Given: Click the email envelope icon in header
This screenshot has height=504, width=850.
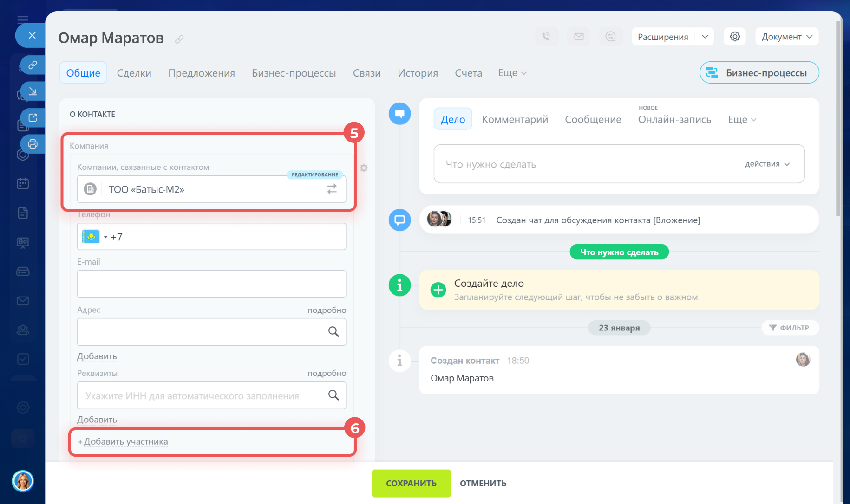Looking at the screenshot, I should tap(579, 37).
